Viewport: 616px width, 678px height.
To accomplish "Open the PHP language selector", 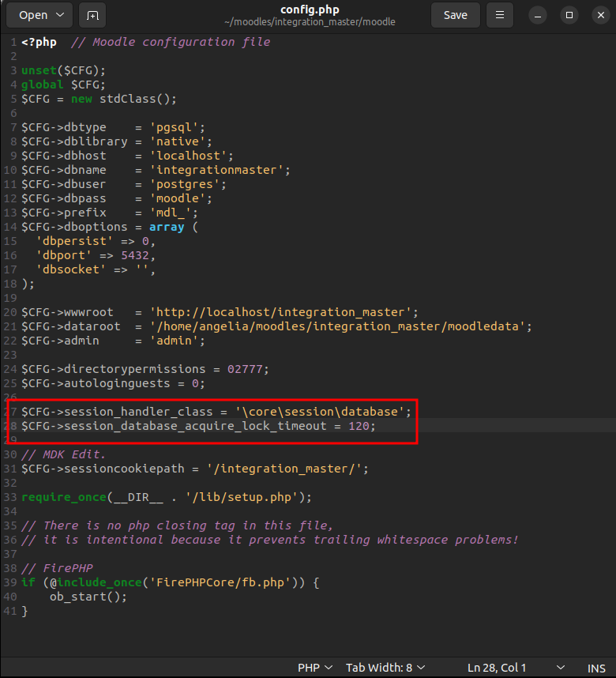I will pyautogui.click(x=314, y=668).
